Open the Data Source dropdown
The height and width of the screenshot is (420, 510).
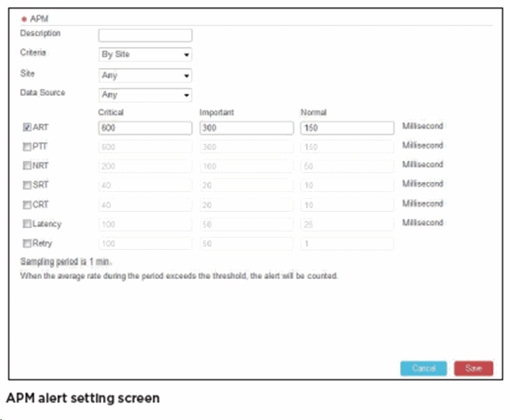click(145, 95)
